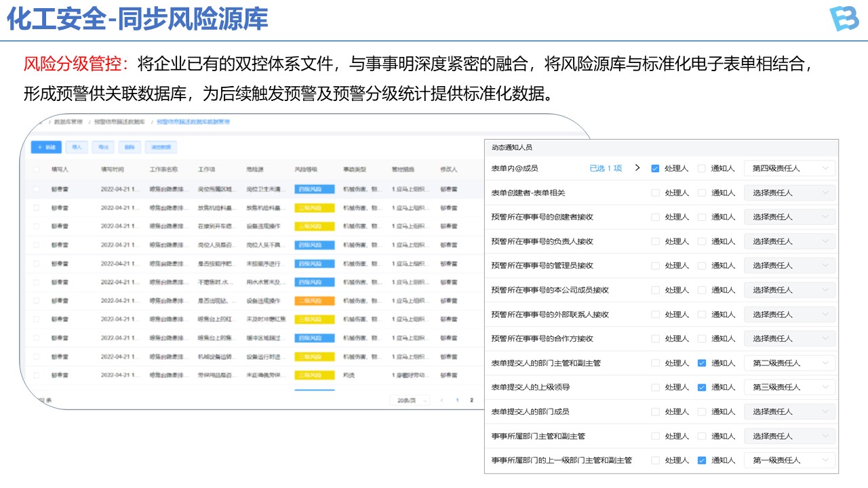Open the 第四级责任人 dropdown
This screenshot has width=868, height=488.
(789, 169)
